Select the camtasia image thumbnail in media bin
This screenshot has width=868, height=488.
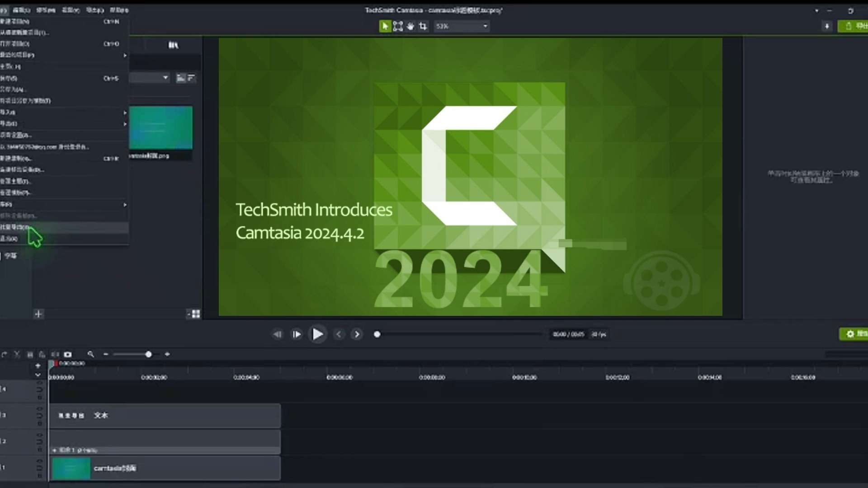click(x=161, y=128)
